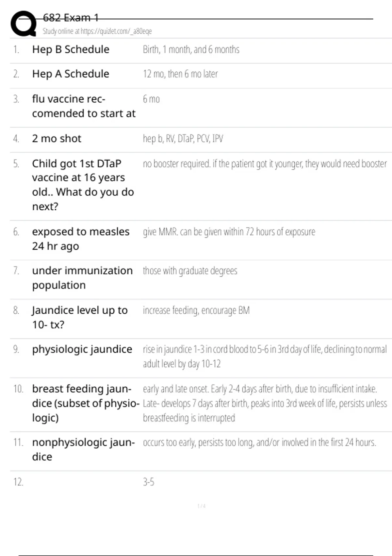Click the "hep b, RV, DTaP, PCV, IPV" answer
The width and height of the screenshot is (392, 556).
coord(183,139)
